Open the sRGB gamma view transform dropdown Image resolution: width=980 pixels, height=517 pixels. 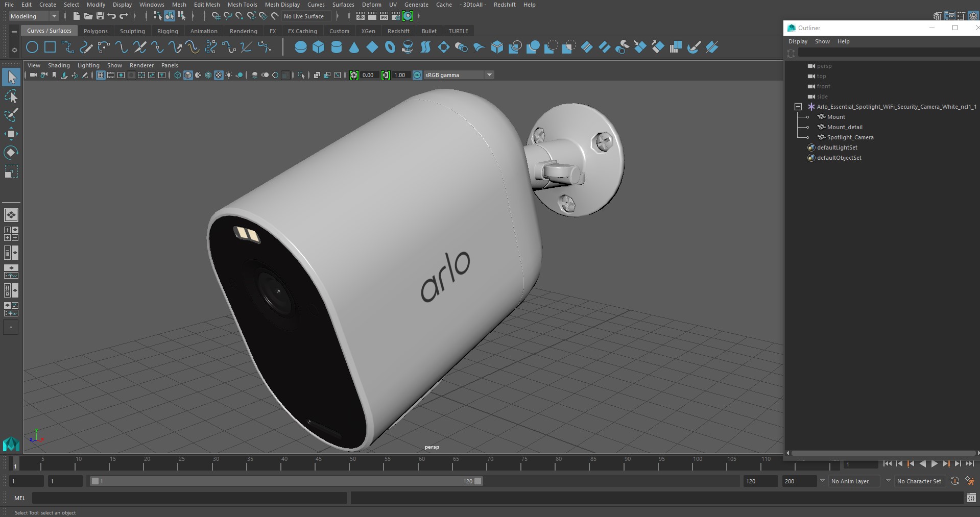pyautogui.click(x=458, y=75)
